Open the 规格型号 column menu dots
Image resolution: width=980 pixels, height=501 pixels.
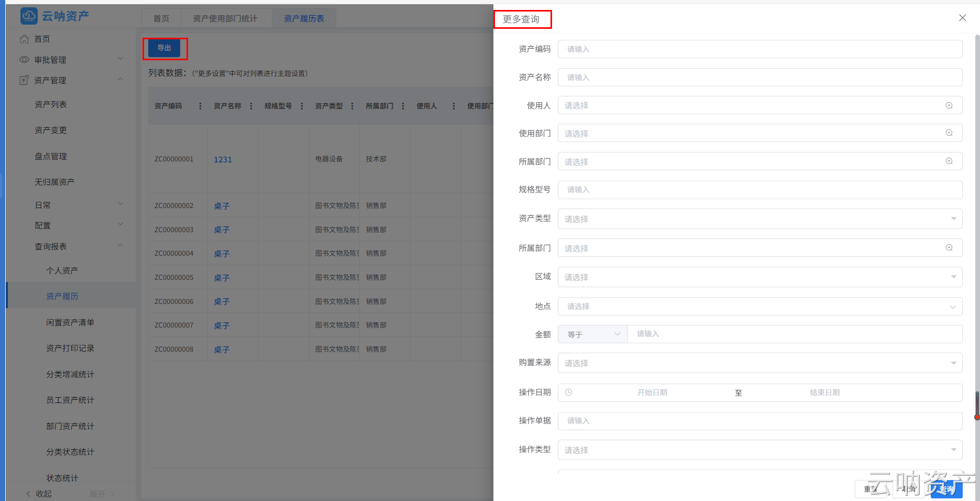(x=302, y=106)
